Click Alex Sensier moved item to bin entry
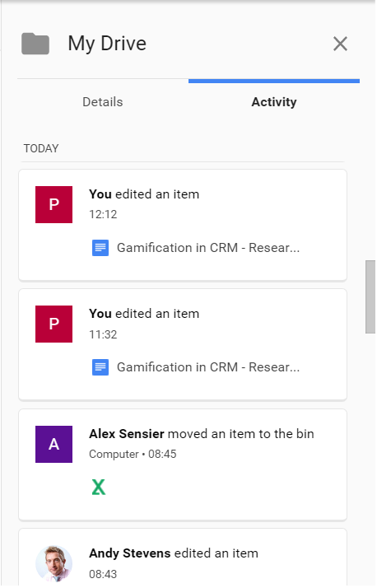The height and width of the screenshot is (588, 377). tap(183, 465)
